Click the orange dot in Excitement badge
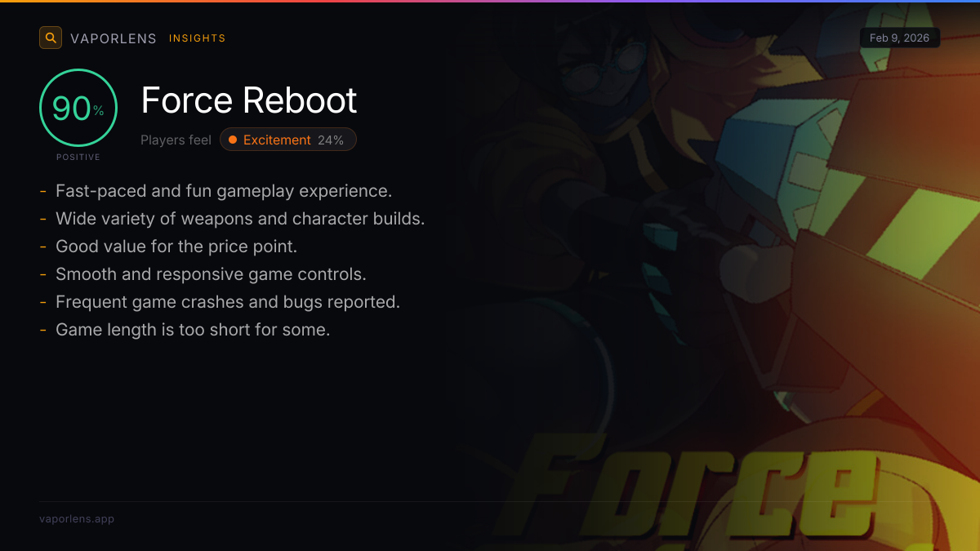 click(x=233, y=140)
